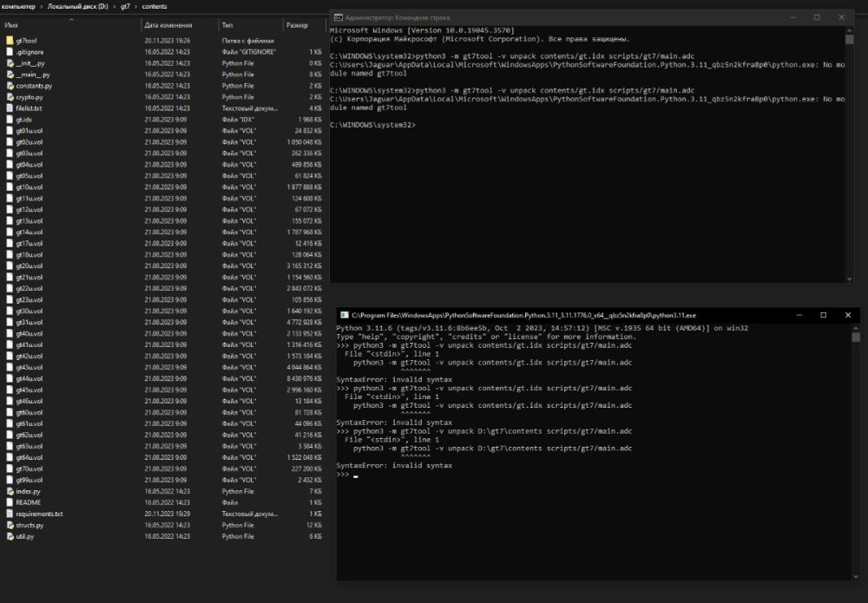The width and height of the screenshot is (868, 603).
Task: Sort files by the Размер column header
Action: click(297, 26)
